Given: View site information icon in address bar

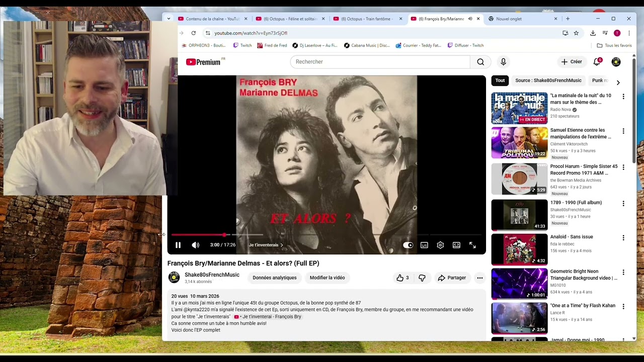Looking at the screenshot, I should pos(208,33).
